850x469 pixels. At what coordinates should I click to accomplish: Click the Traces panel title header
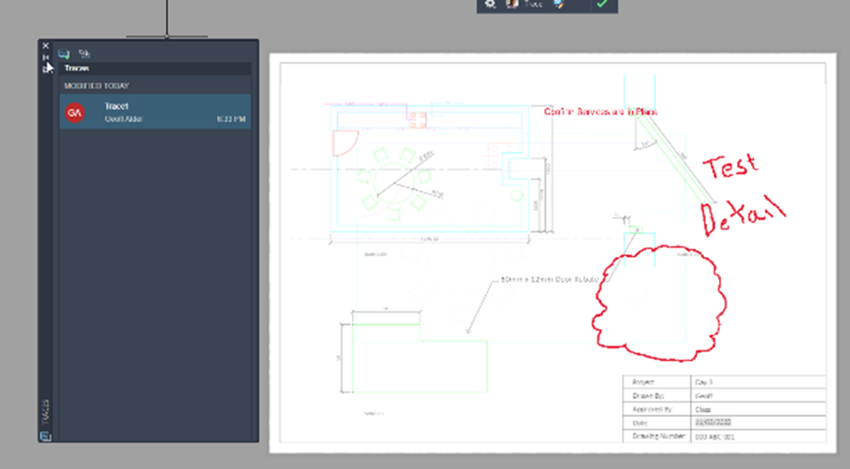tap(155, 68)
